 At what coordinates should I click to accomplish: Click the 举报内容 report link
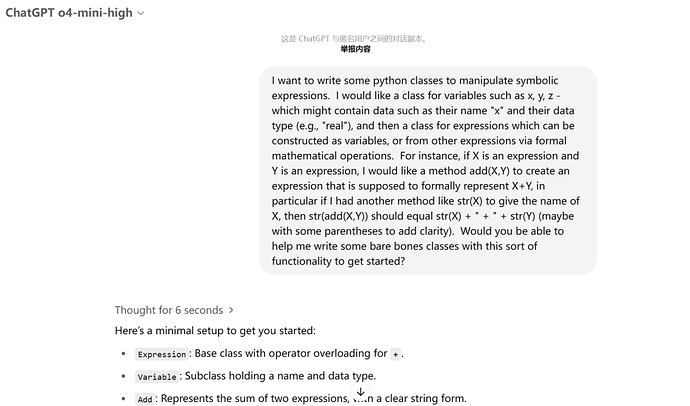pyautogui.click(x=355, y=48)
